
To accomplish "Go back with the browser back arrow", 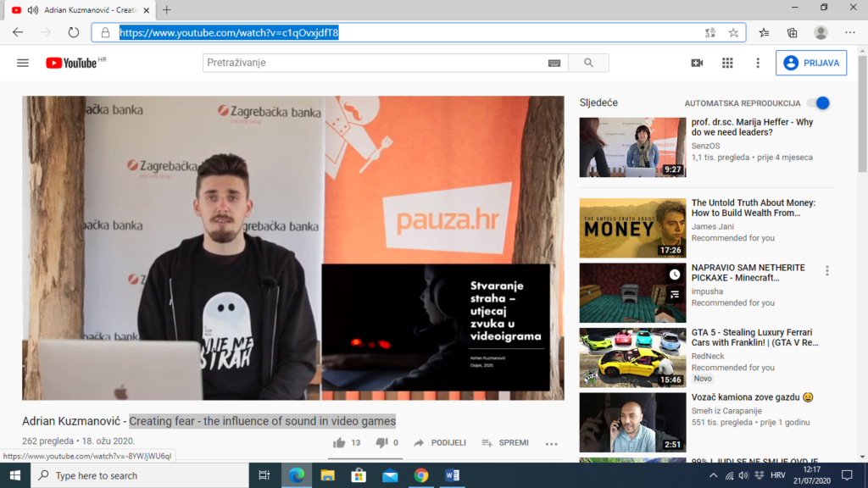I will tap(18, 33).
